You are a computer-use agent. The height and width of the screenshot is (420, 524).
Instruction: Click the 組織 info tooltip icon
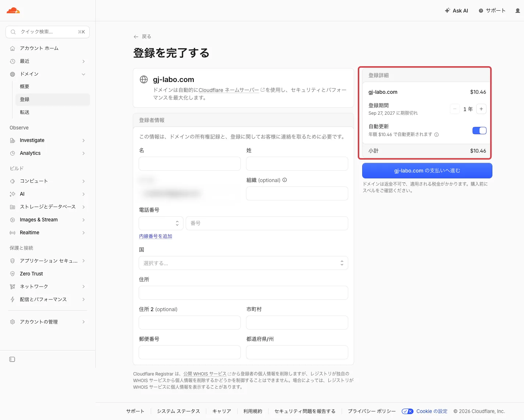click(285, 180)
